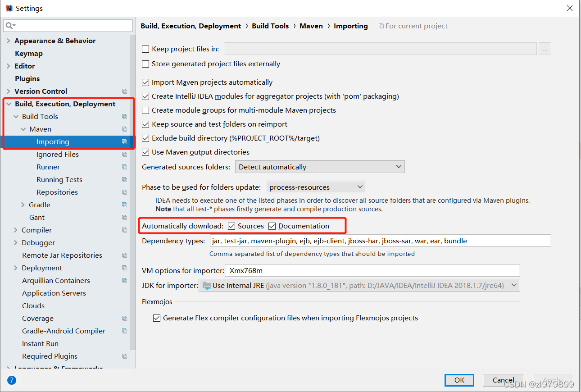This screenshot has height=392, width=581.
Task: Open JDK for importer dropdown
Action: [359, 285]
